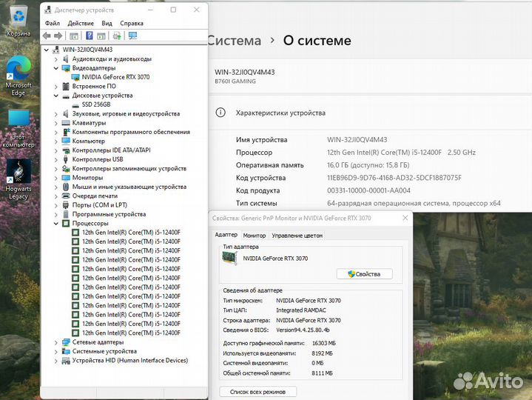Click the B760I GAMING model text
Image resolution: width=532 pixels, height=400 pixels.
pyautogui.click(x=235, y=81)
